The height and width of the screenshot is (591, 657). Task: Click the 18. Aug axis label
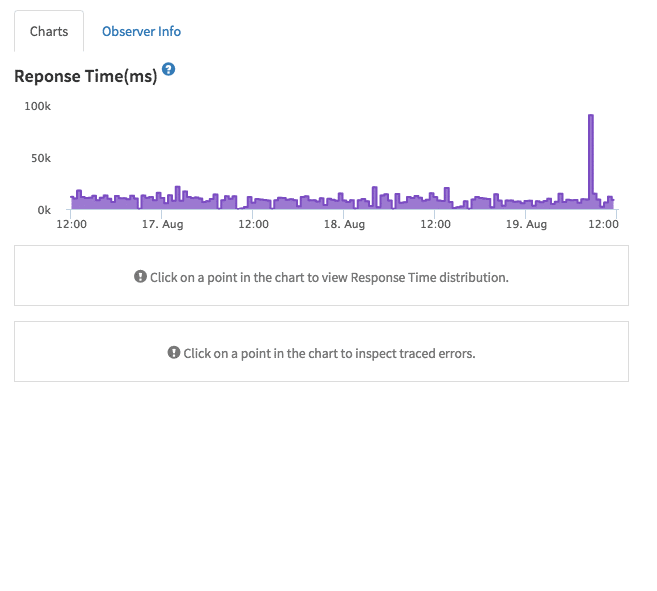[x=344, y=224]
